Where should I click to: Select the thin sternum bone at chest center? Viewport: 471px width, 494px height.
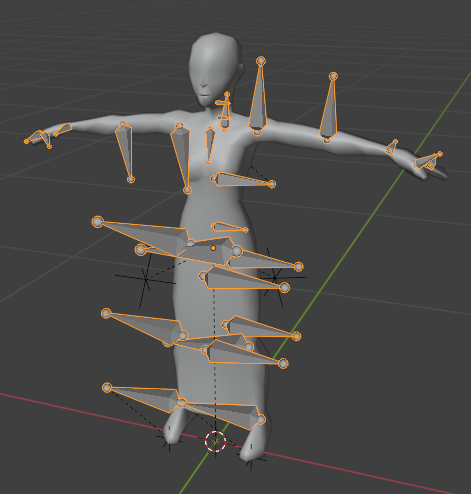210,145
